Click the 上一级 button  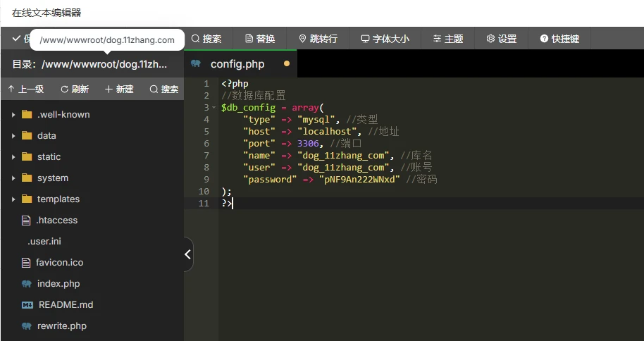[26, 89]
